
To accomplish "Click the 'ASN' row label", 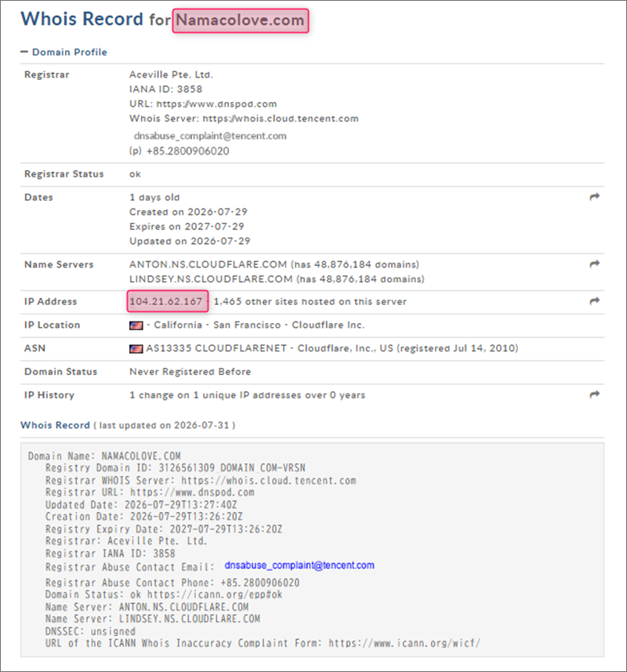I will [x=34, y=348].
